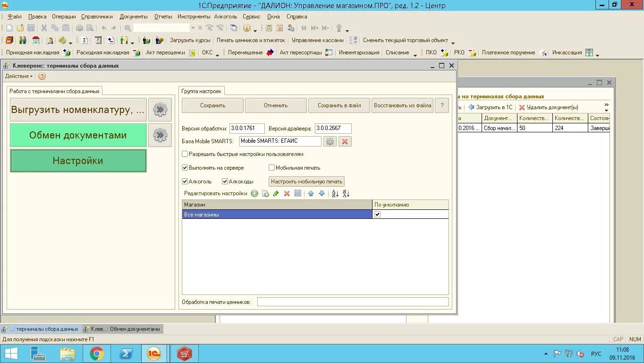The width and height of the screenshot is (644, 363).
Task: Open the Справочники menu
Action: point(97,17)
